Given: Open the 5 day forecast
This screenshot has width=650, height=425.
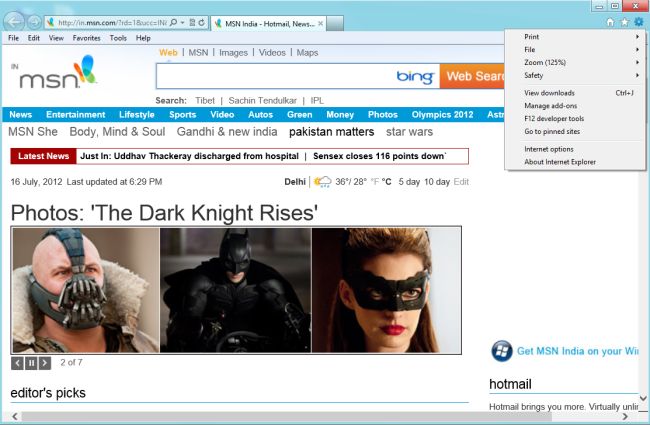Looking at the screenshot, I should (x=409, y=182).
